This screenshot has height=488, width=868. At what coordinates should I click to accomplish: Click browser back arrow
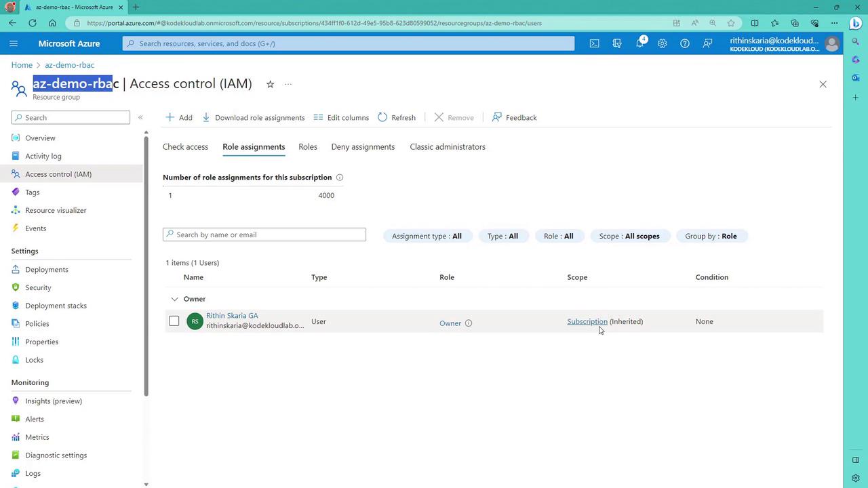pyautogui.click(x=13, y=23)
